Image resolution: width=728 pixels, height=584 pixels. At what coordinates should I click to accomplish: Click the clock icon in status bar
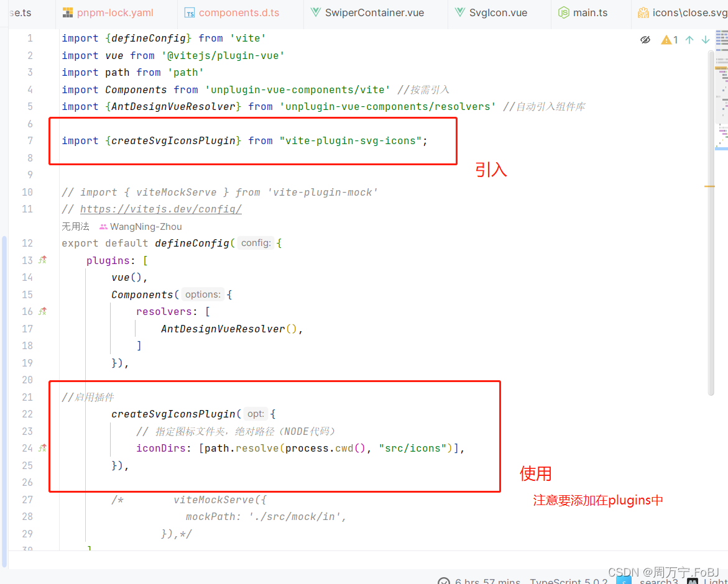coord(445,582)
